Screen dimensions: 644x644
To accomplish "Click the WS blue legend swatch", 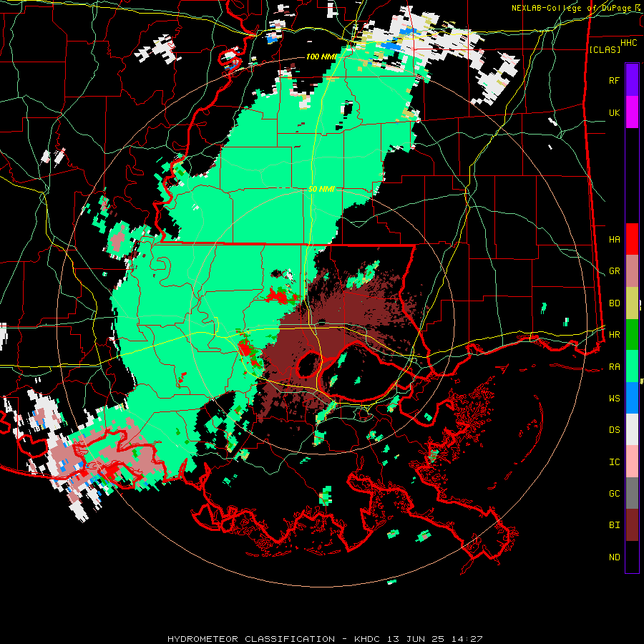I will pos(632,398).
